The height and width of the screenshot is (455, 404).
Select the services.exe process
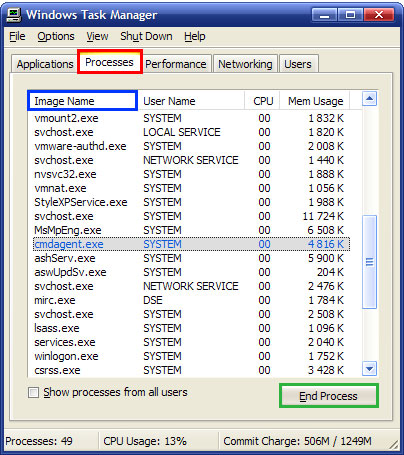click(x=191, y=342)
